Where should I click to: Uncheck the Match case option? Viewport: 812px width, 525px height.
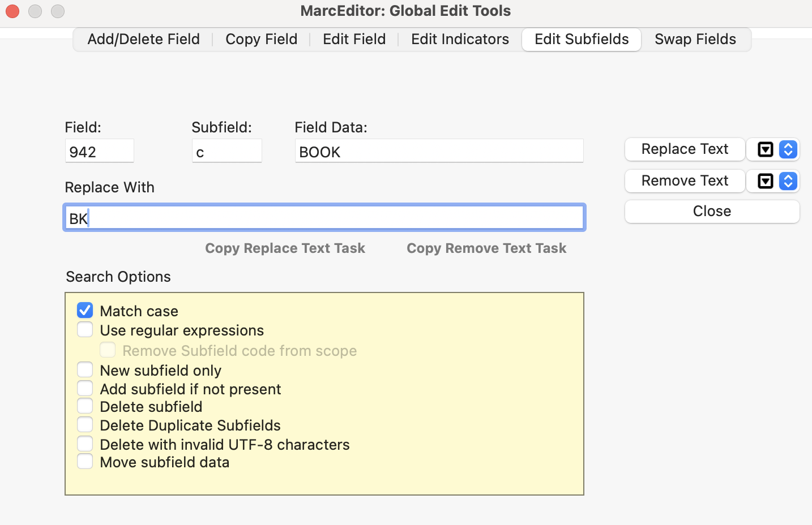(85, 310)
